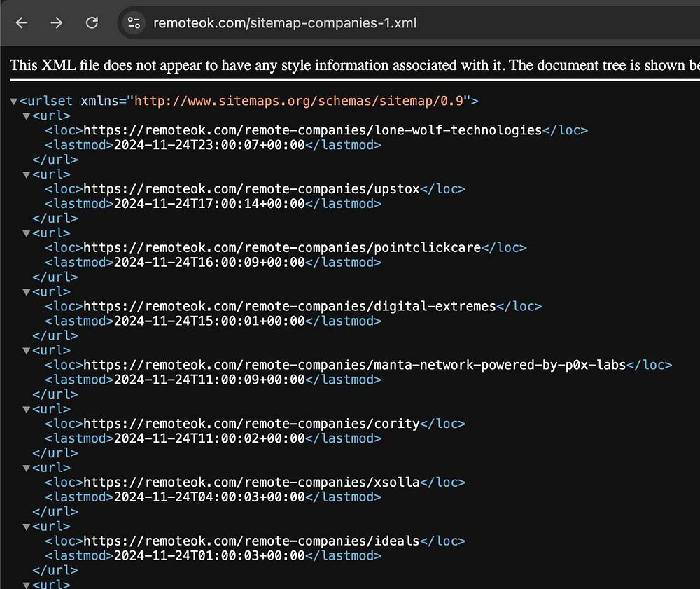Collapse the xsolla url node

tap(27, 468)
